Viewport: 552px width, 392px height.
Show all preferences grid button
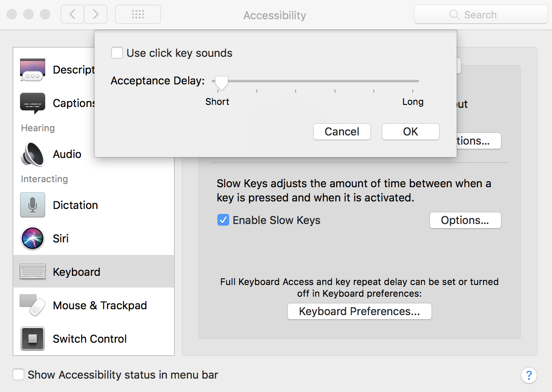pyautogui.click(x=138, y=15)
